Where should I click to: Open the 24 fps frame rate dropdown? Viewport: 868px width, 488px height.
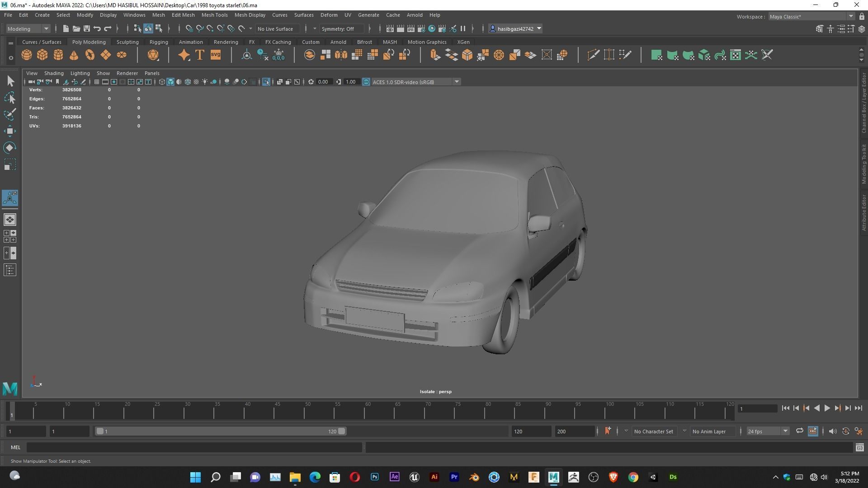[x=768, y=431]
